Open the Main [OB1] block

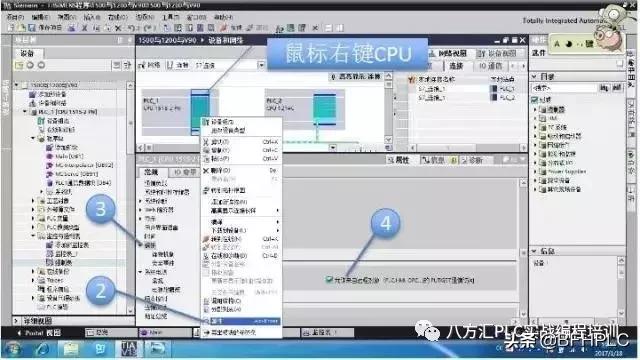click(x=65, y=156)
